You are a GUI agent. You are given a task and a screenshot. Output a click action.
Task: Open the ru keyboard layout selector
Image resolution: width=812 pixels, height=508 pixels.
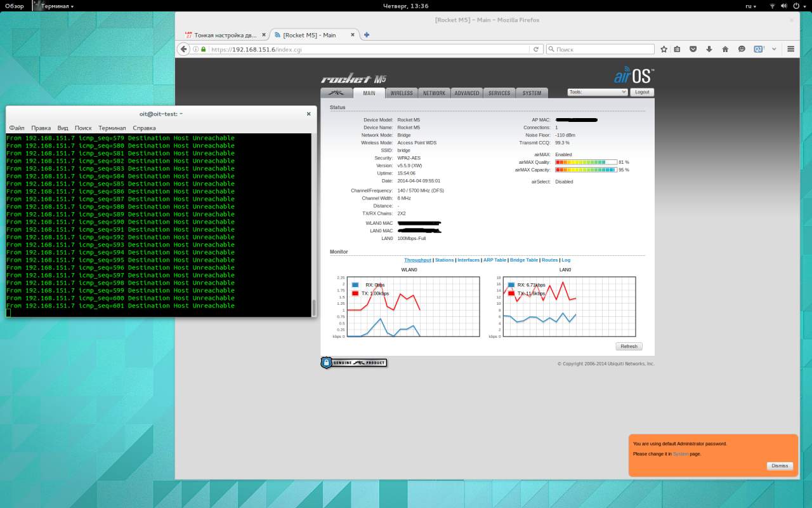pyautogui.click(x=751, y=6)
